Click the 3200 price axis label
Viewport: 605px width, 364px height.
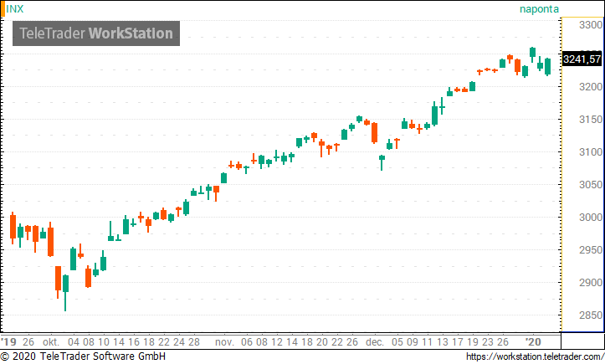[x=590, y=87]
